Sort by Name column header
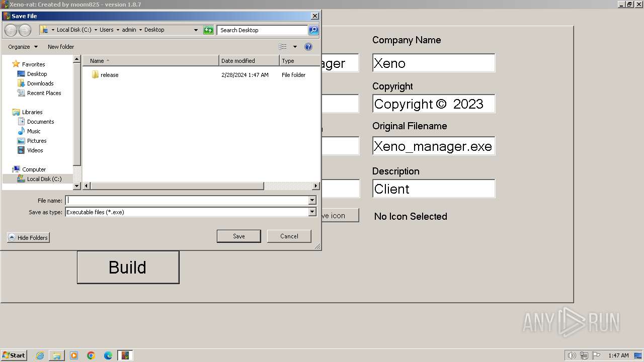The image size is (644, 362). tap(151, 61)
